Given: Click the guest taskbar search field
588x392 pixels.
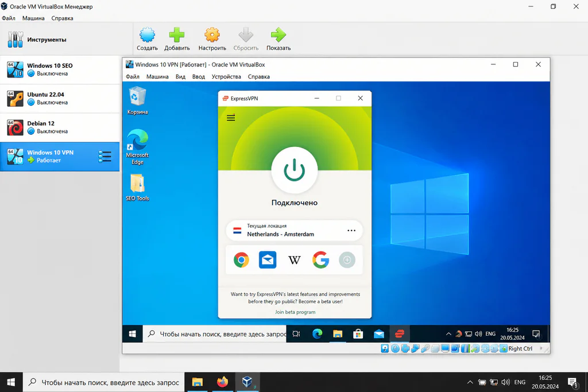Looking at the screenshot, I should tap(215, 334).
